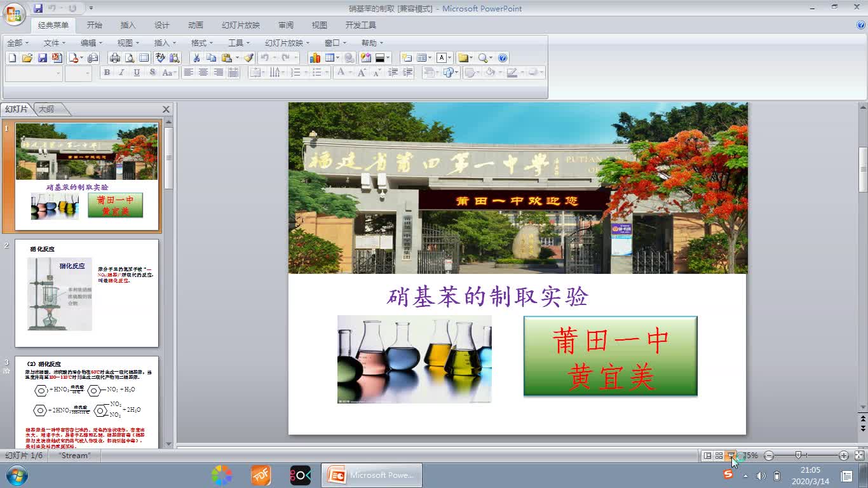Open the 审阅 ribbon tab
Image resolution: width=868 pixels, height=488 pixels.
pyautogui.click(x=286, y=25)
